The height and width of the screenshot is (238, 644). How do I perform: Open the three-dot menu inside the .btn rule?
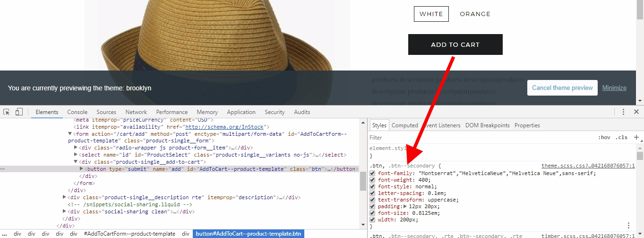pos(628,226)
